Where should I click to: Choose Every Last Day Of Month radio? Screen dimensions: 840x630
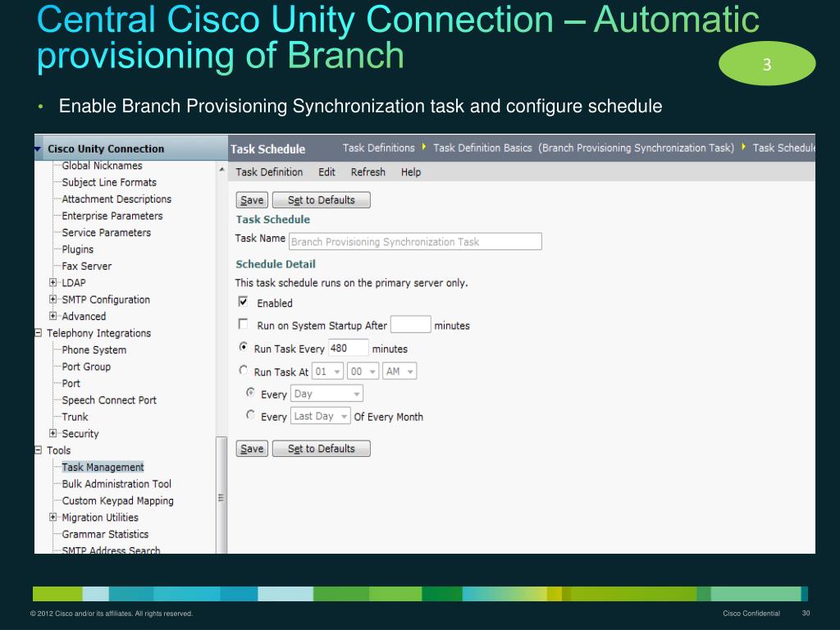point(250,415)
